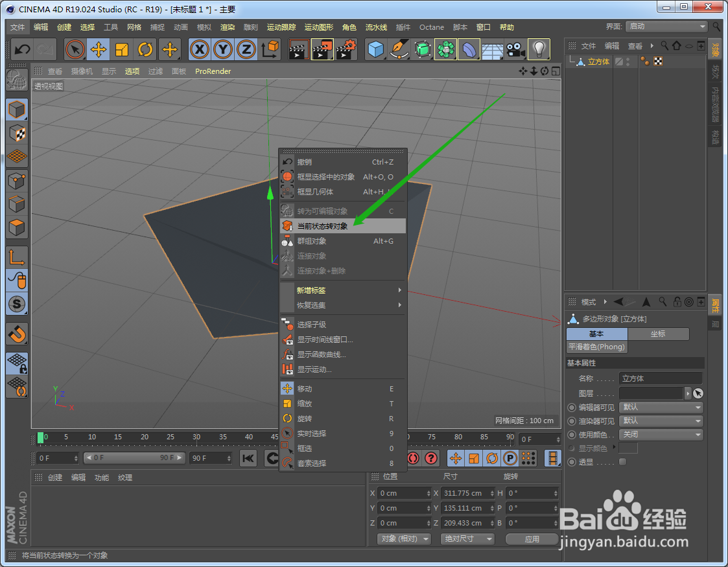728x567 pixels.
Task: Open 文件 menu in menu bar
Action: pos(18,27)
